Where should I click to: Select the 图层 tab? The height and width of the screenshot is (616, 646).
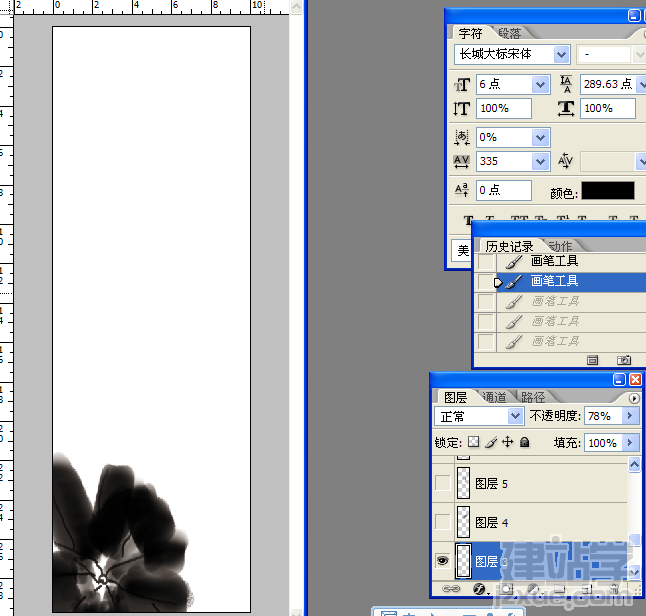tap(455, 397)
